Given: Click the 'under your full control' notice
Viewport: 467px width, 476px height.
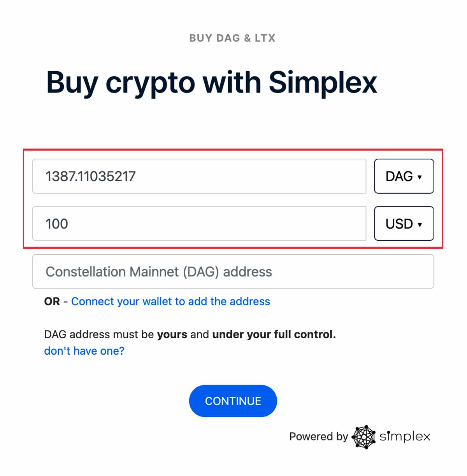Looking at the screenshot, I should [x=274, y=334].
